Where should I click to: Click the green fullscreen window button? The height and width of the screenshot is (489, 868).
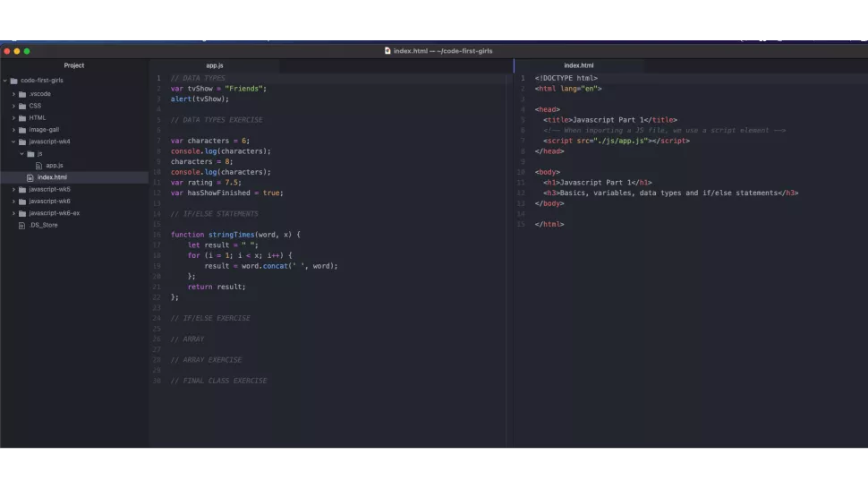[x=27, y=51]
